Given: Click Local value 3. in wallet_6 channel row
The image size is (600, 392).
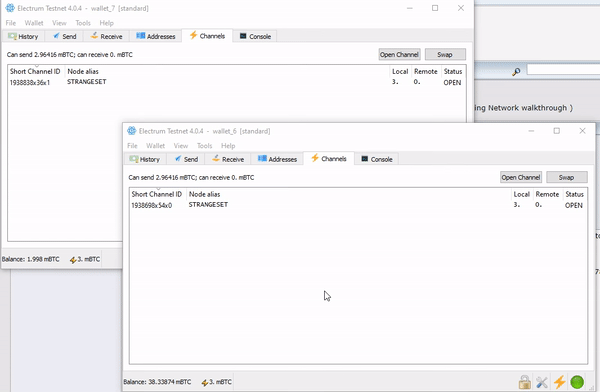Looking at the screenshot, I should coord(517,205).
